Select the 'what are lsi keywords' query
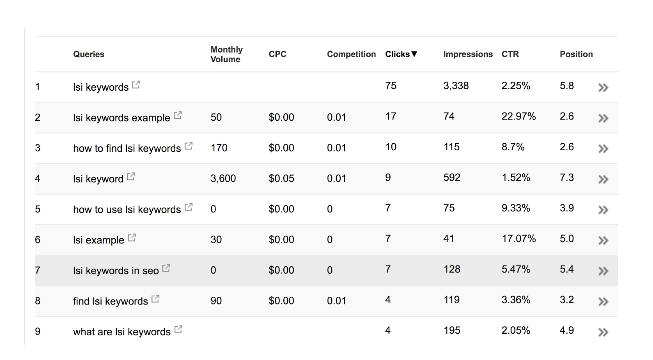Viewport: 653px width, 360px height. pos(122,332)
